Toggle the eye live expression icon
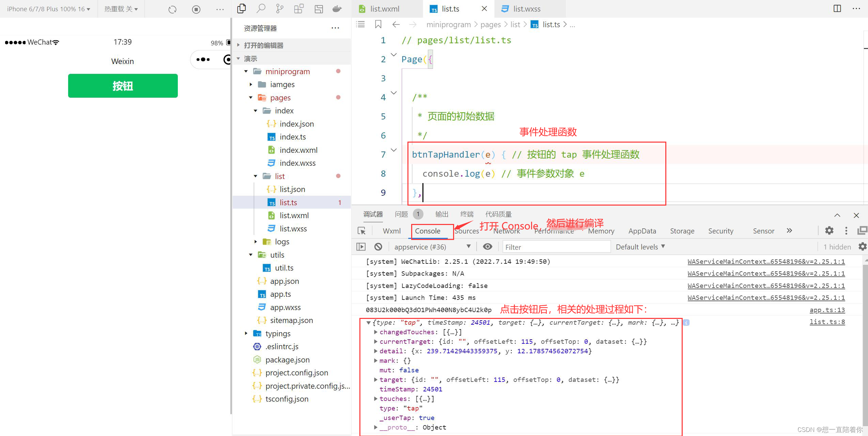The image size is (868, 436). 487,247
